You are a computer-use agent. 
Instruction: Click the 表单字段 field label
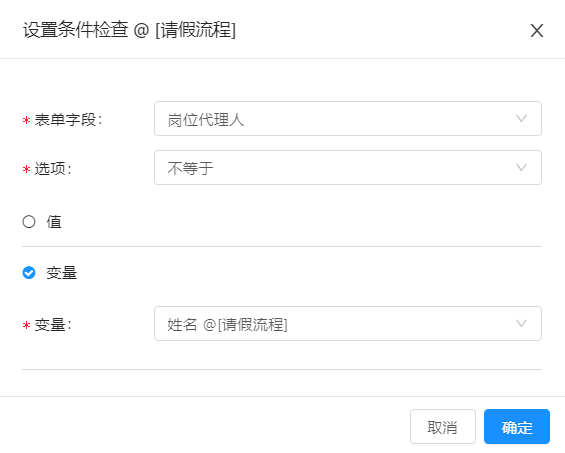pyautogui.click(x=68, y=120)
